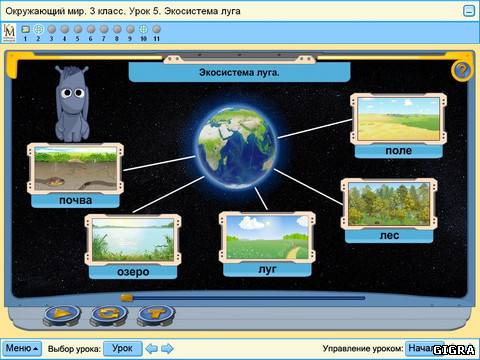The image size is (480, 360).
Task: Open the Меню dropdown
Action: click(22, 348)
